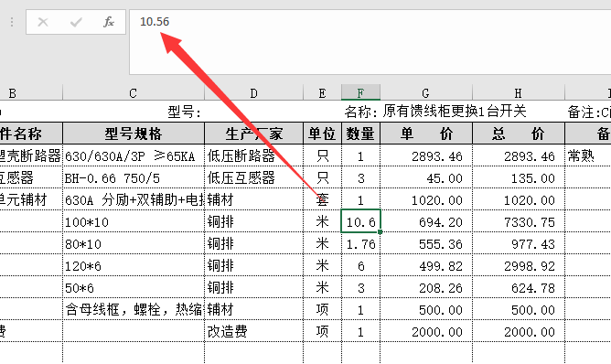
Task: Select quantity cell 1.76
Action: [360, 244]
